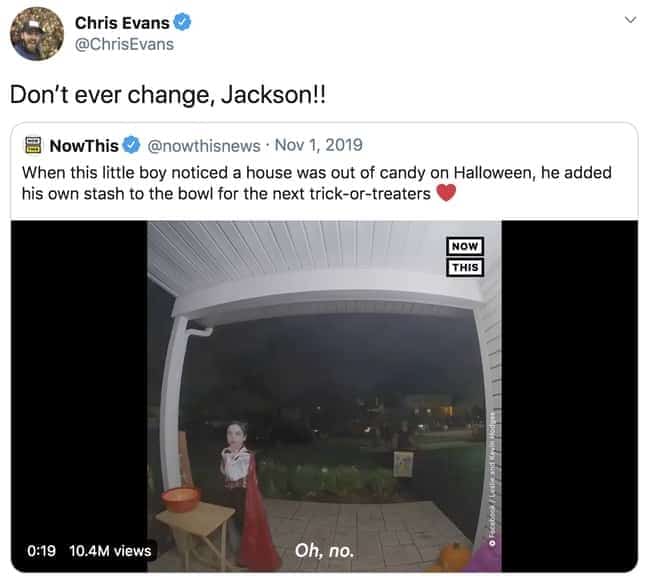The width and height of the screenshot is (650, 587).
Task: Click the 10.4M views counter
Action: (x=110, y=551)
